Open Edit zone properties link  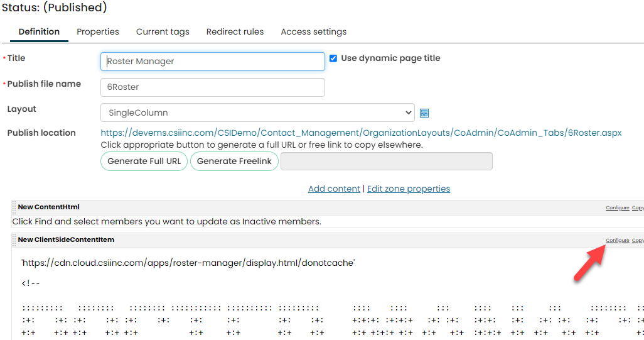tap(408, 189)
